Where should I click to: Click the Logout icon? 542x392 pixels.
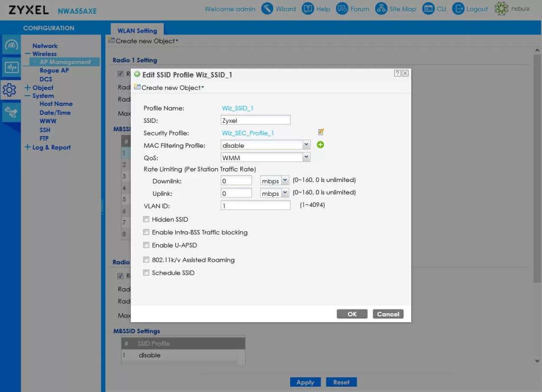point(458,8)
